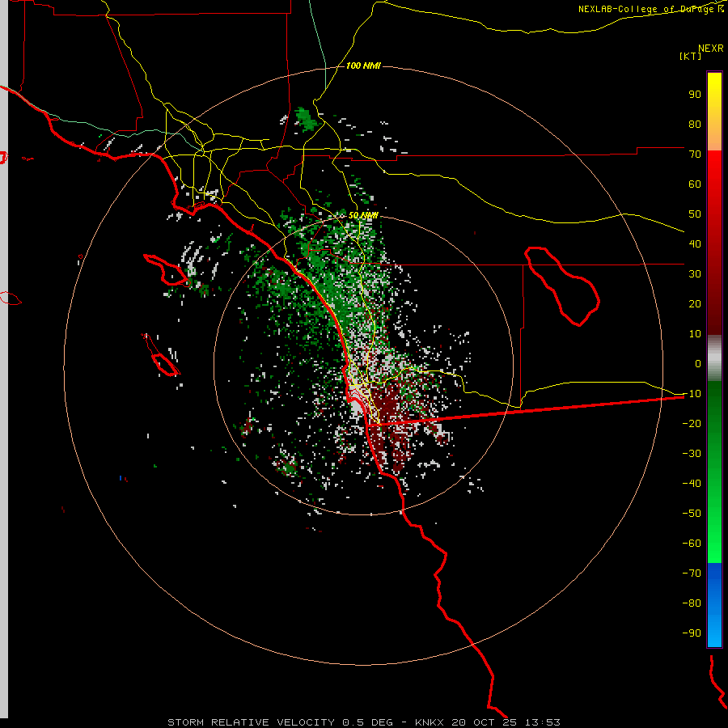
Task: Click the storm relative velocity caption at bottom
Action: point(363,722)
